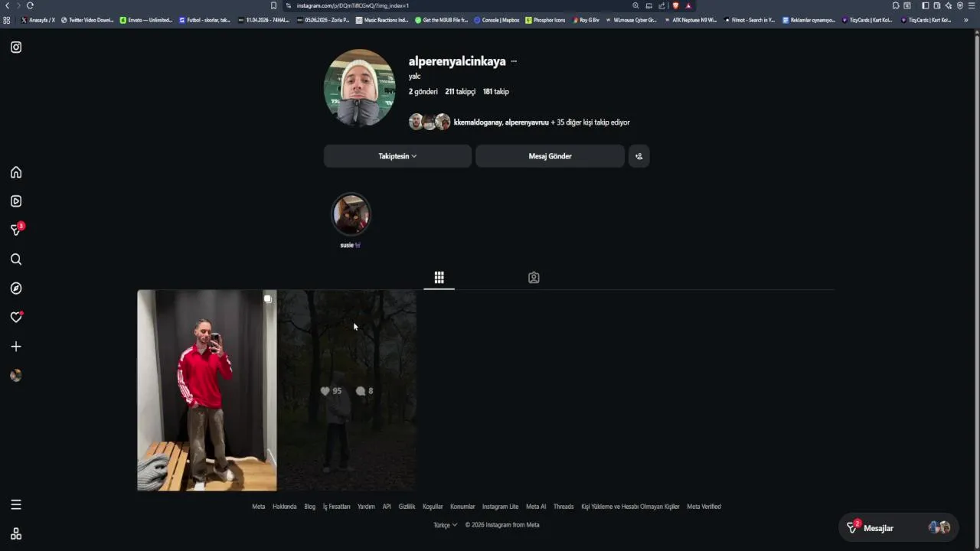Click the zoom magnifier icon in address bar

click(635, 5)
